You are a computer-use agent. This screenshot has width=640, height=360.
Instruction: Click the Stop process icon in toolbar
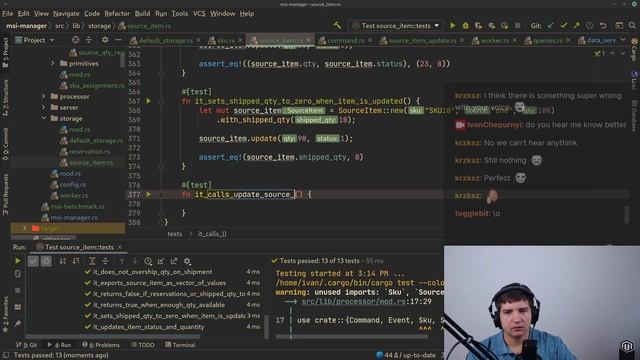(x=517, y=26)
